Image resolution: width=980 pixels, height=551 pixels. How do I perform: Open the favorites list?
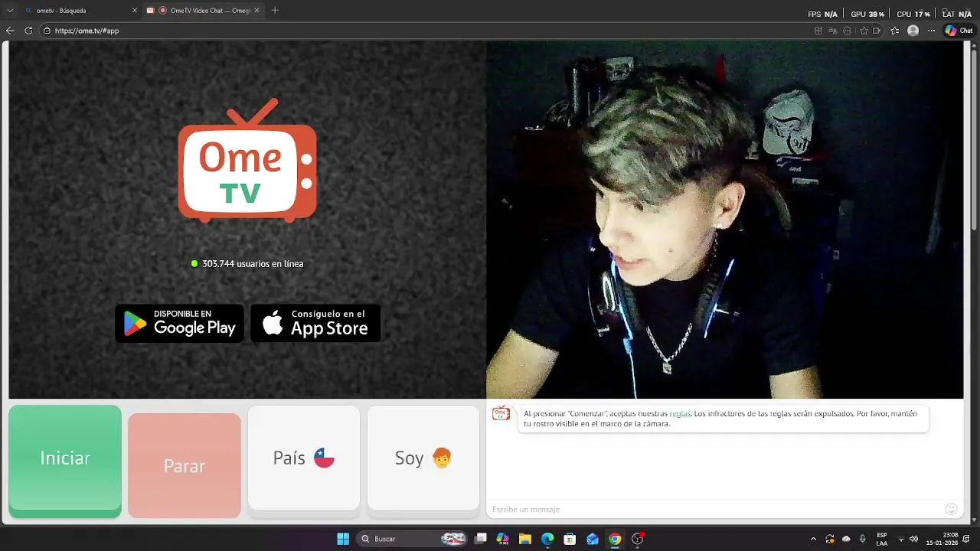click(x=895, y=31)
